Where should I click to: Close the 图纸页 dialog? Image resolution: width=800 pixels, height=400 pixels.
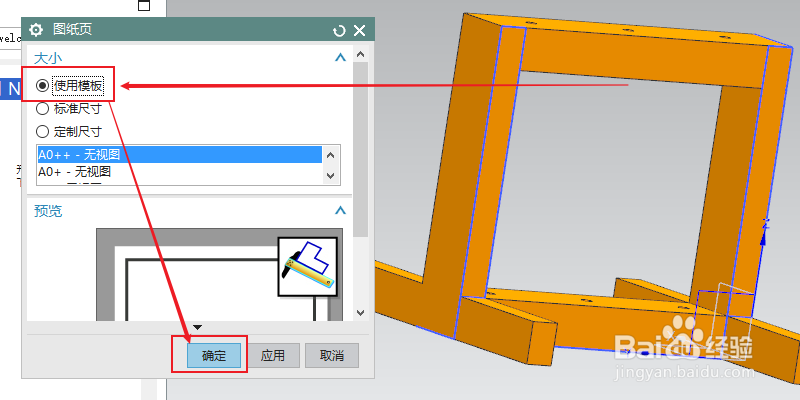(360, 31)
